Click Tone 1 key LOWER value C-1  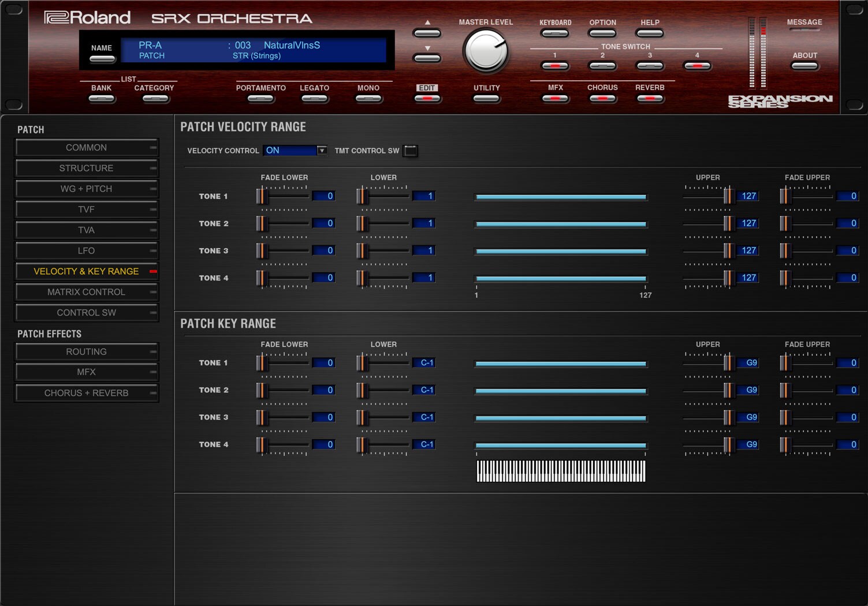tap(424, 363)
